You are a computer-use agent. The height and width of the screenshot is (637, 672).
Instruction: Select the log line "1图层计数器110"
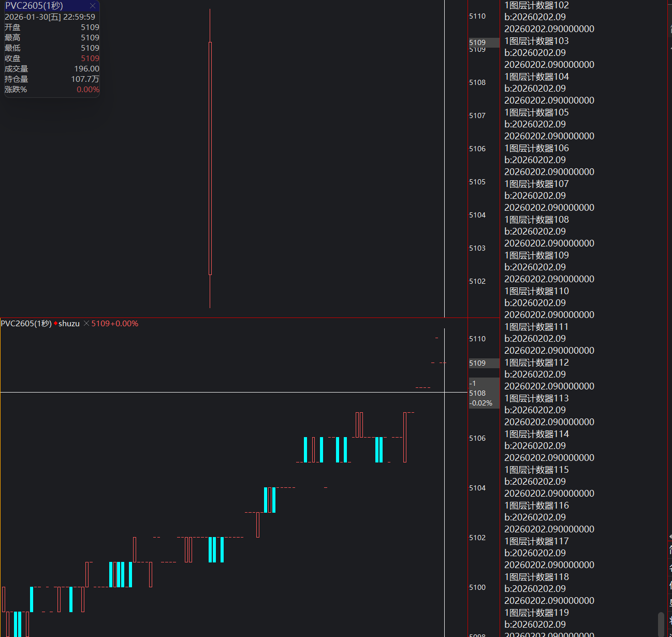[x=536, y=291]
